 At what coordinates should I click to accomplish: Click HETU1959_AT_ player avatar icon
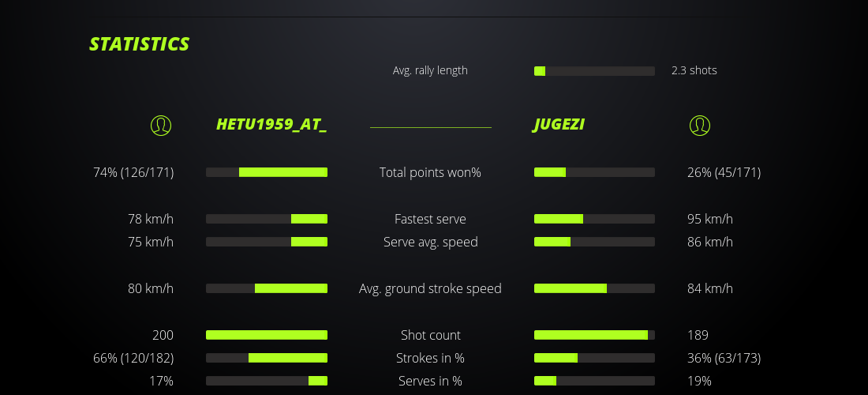tap(161, 125)
